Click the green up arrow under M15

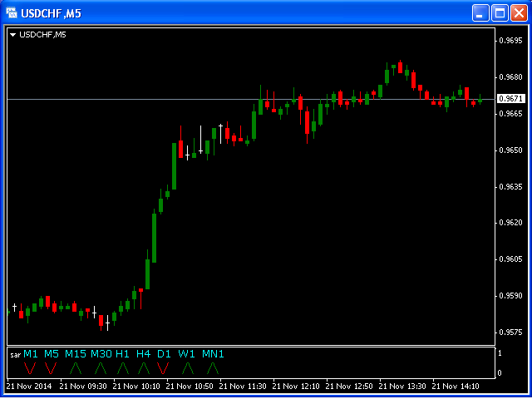tap(76, 367)
